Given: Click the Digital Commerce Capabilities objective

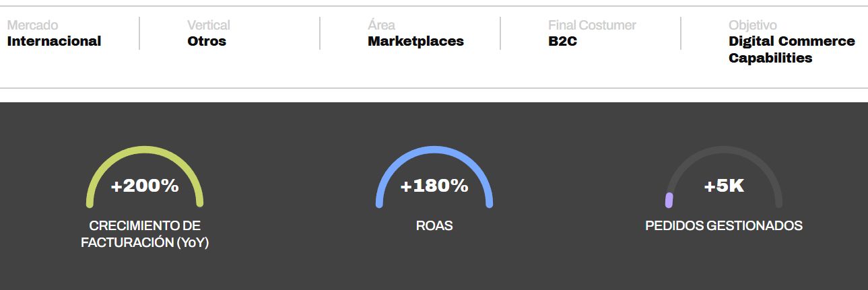Looking at the screenshot, I should (x=791, y=49).
